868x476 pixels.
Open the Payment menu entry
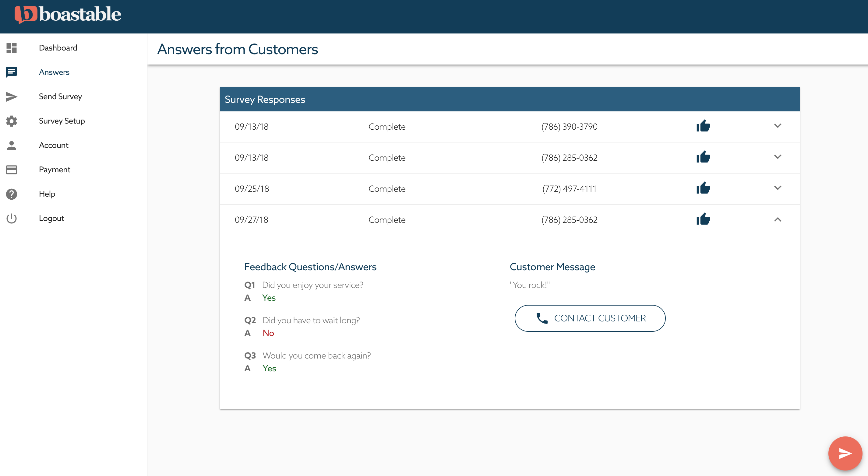tap(55, 170)
